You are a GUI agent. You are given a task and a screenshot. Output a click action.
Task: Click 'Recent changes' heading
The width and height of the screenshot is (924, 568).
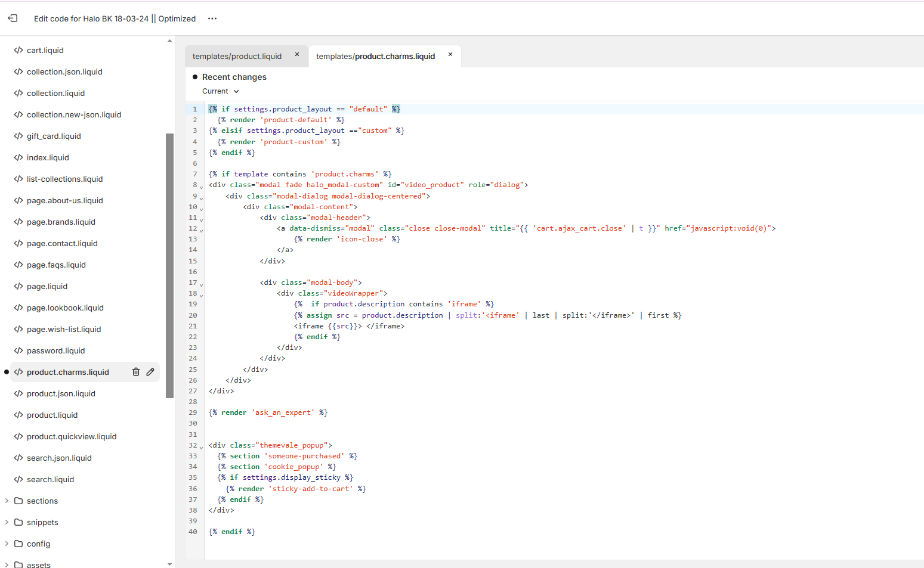tap(234, 77)
